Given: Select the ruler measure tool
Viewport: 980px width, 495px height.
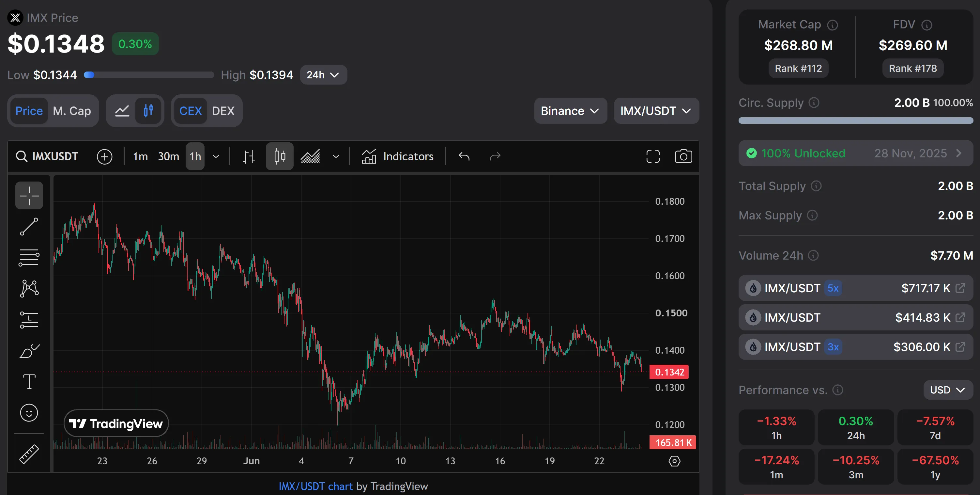Looking at the screenshot, I should pyautogui.click(x=29, y=454).
